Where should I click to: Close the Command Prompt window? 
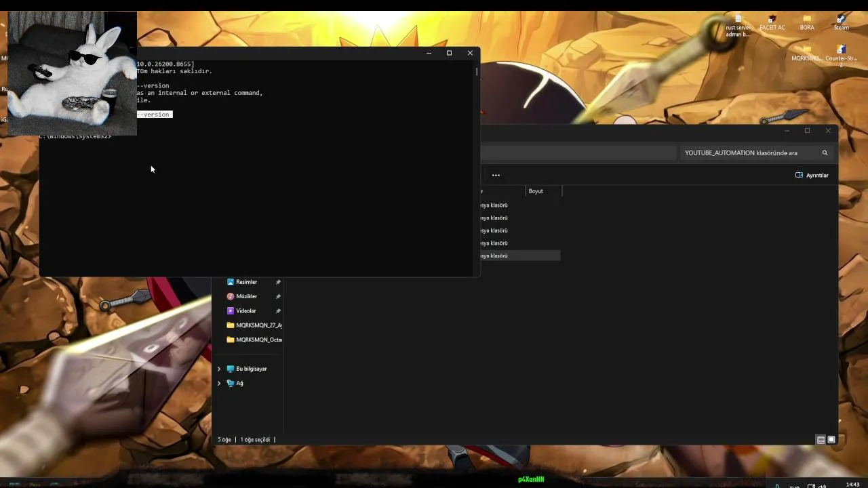click(x=470, y=53)
